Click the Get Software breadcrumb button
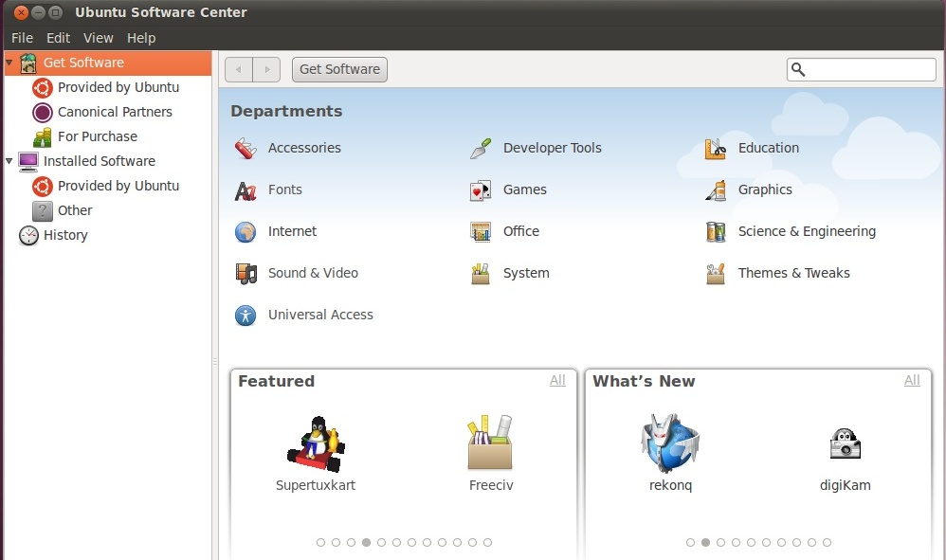 pyautogui.click(x=339, y=69)
